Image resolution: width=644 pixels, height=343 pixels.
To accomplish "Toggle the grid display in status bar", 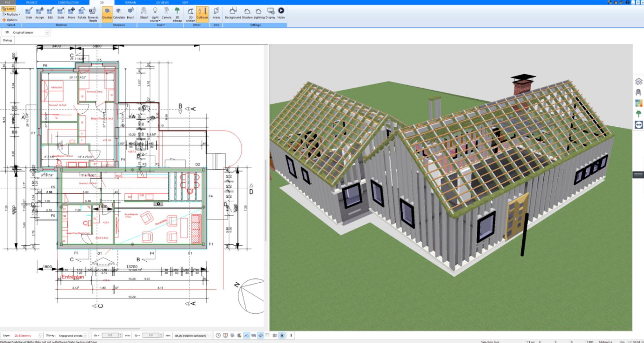I will point(275,336).
